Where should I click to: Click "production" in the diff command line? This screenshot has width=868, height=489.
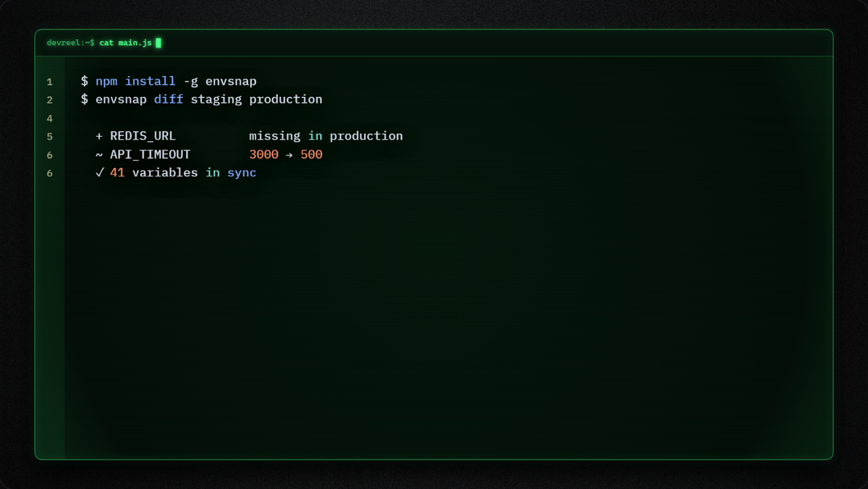pyautogui.click(x=286, y=99)
